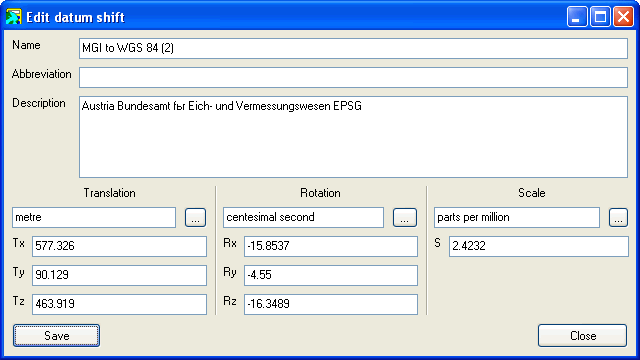Edit the Tx value 577.326
640x360 pixels.
(119, 246)
